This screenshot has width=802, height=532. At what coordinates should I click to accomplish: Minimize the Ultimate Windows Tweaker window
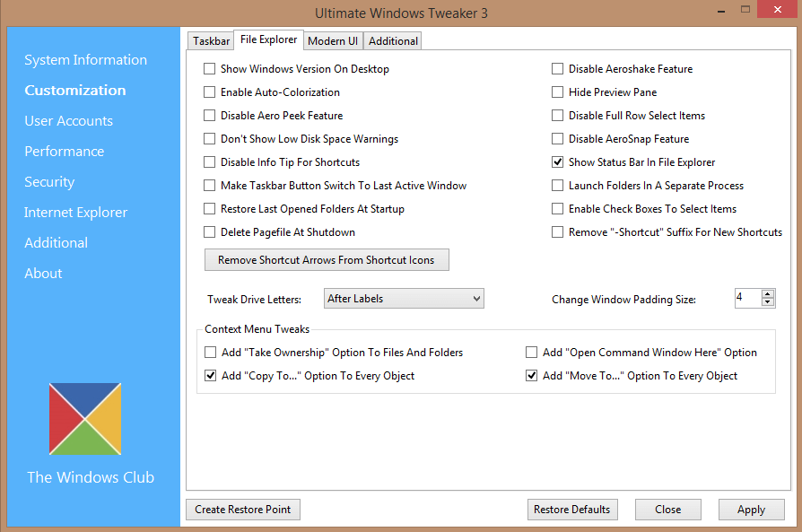tap(721, 10)
